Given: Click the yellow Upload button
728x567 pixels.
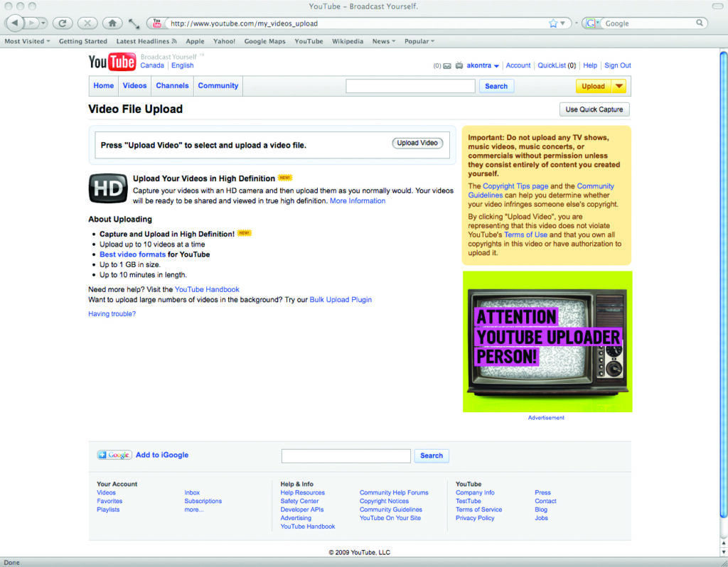Looking at the screenshot, I should click(x=594, y=86).
